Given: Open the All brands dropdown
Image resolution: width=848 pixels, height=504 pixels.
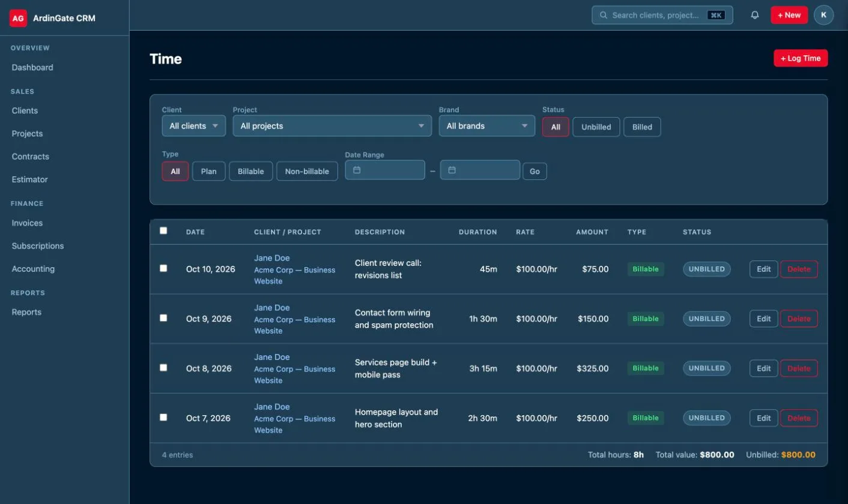Looking at the screenshot, I should [x=487, y=126].
